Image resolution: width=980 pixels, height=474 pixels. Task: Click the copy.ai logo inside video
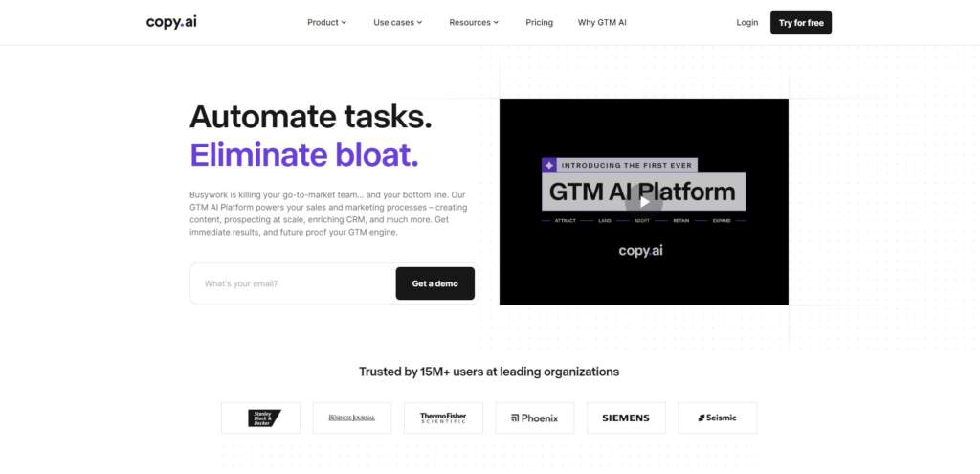[x=640, y=250]
